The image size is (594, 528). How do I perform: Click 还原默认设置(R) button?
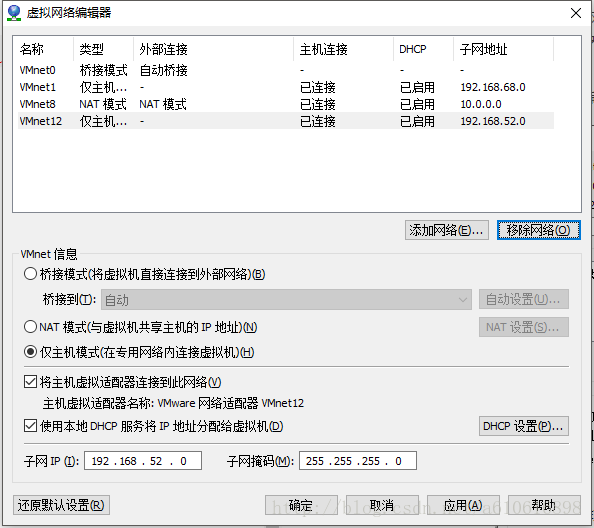click(61, 505)
